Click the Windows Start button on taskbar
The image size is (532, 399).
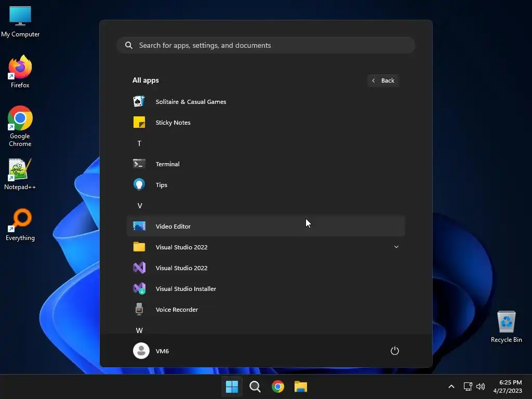coord(232,387)
